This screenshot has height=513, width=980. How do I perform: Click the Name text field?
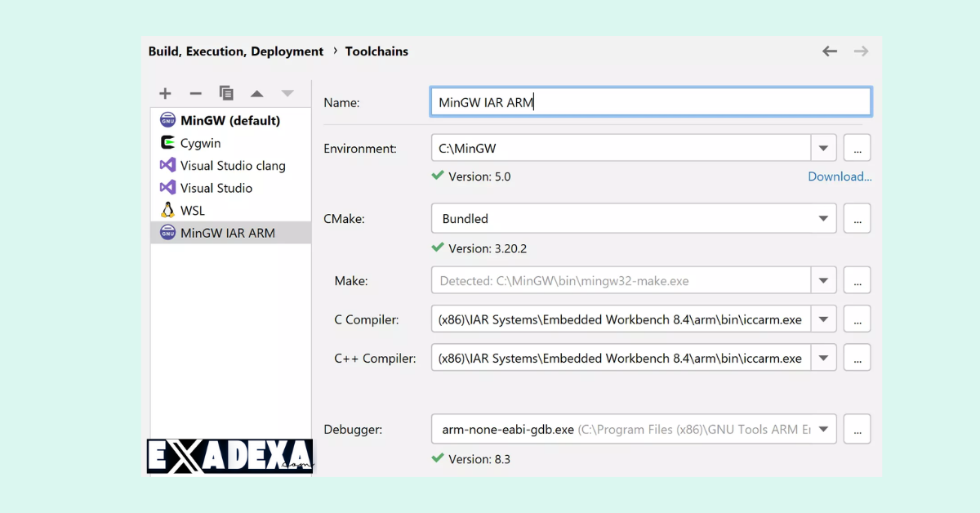click(649, 102)
